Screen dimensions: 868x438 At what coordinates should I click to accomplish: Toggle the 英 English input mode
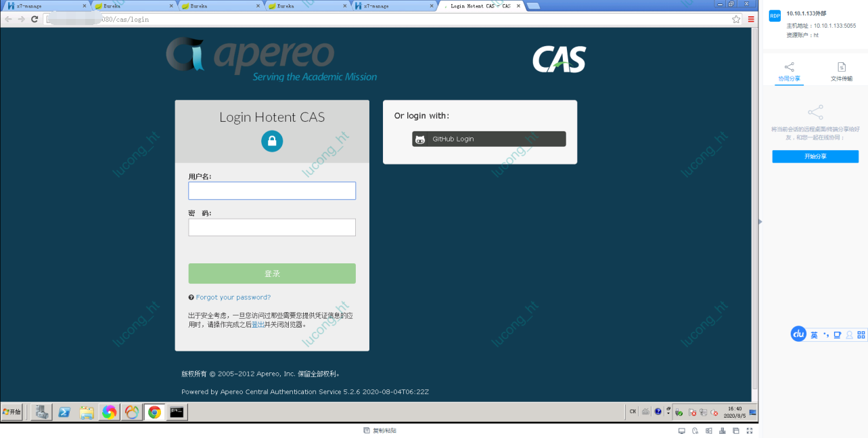(815, 335)
